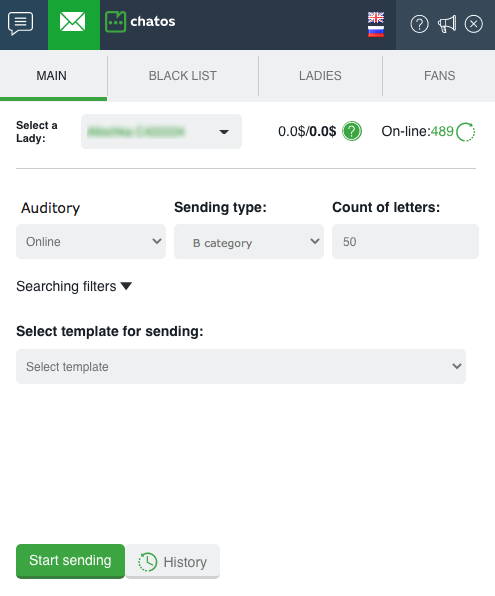Screen dimensions: 495x596
Task: Click the Start sending button
Action: point(70,561)
